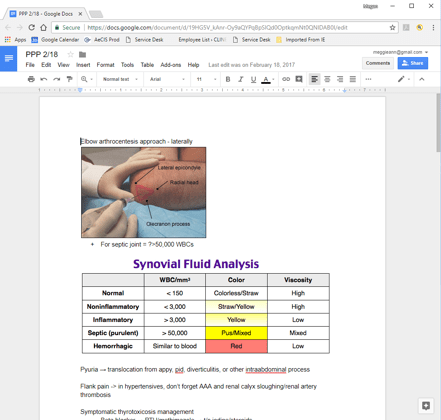This screenshot has height=420, width=441.
Task: Select Left align
Action: pos(314,79)
